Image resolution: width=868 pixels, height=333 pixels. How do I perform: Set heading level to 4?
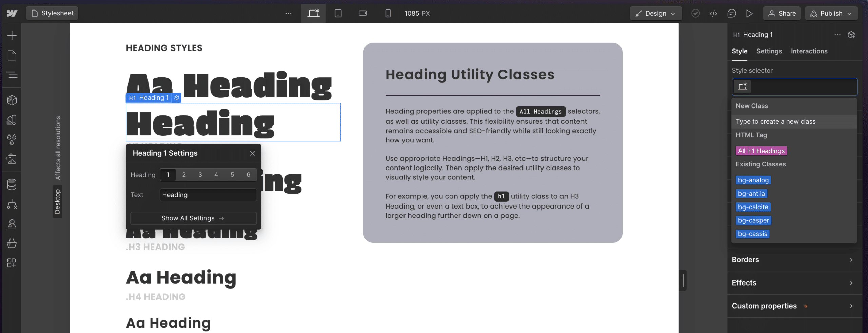(216, 175)
